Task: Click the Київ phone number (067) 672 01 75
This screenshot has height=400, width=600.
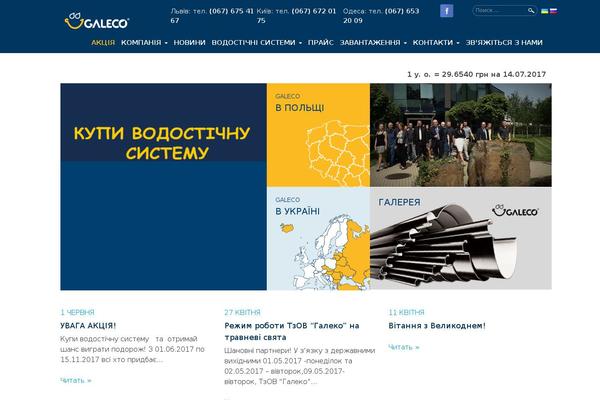Action: [x=297, y=16]
